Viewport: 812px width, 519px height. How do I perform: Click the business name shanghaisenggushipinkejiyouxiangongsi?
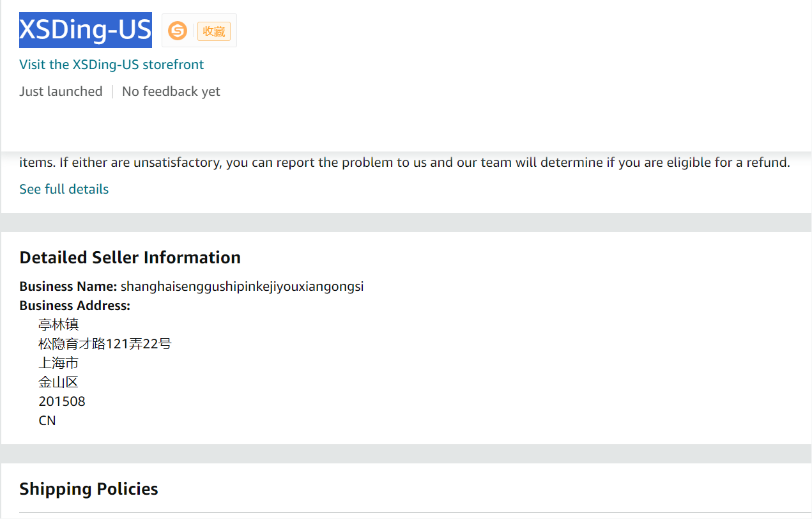(x=242, y=286)
